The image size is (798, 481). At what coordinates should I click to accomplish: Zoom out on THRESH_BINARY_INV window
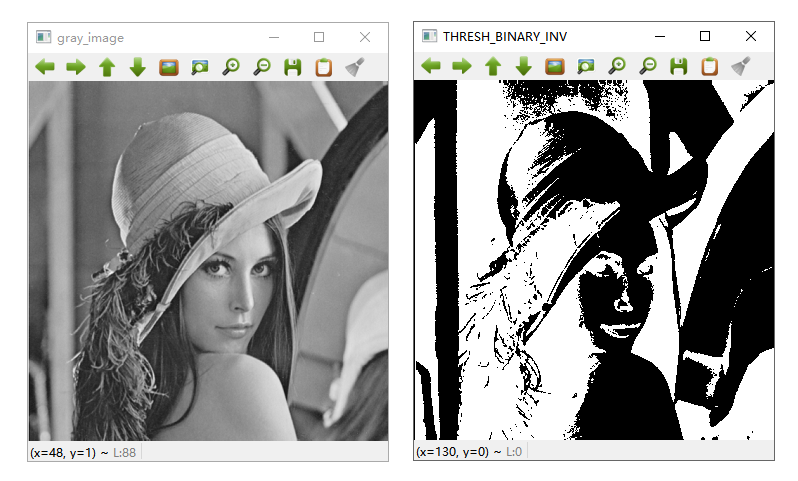point(648,66)
